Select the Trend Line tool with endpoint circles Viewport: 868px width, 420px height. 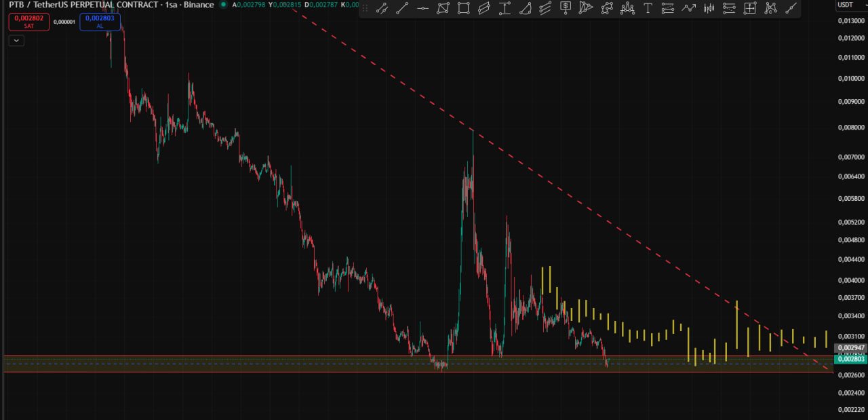(382, 8)
